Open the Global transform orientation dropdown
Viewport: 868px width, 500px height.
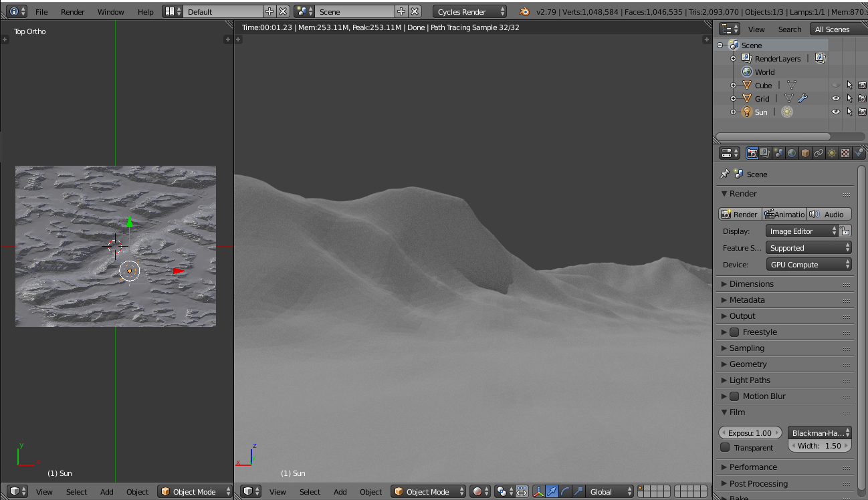tap(610, 491)
